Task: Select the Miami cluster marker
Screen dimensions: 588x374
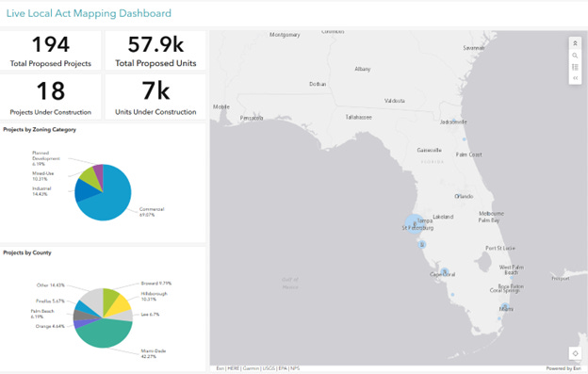Action: coord(505,306)
